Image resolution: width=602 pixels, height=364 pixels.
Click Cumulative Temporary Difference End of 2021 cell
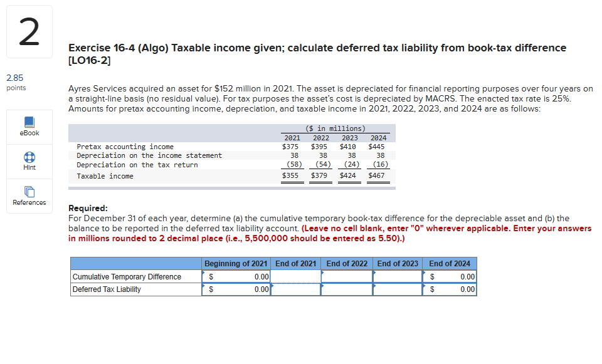point(295,276)
